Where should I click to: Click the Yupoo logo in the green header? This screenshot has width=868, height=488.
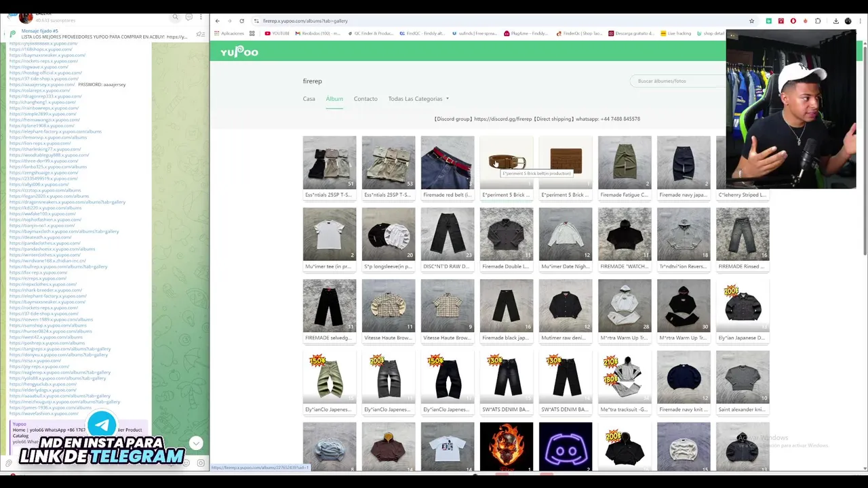coord(239,52)
